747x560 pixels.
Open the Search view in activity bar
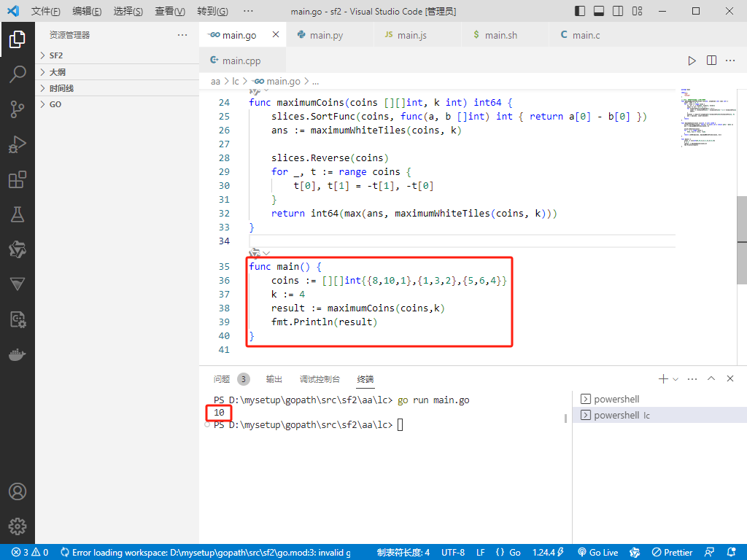pyautogui.click(x=18, y=74)
